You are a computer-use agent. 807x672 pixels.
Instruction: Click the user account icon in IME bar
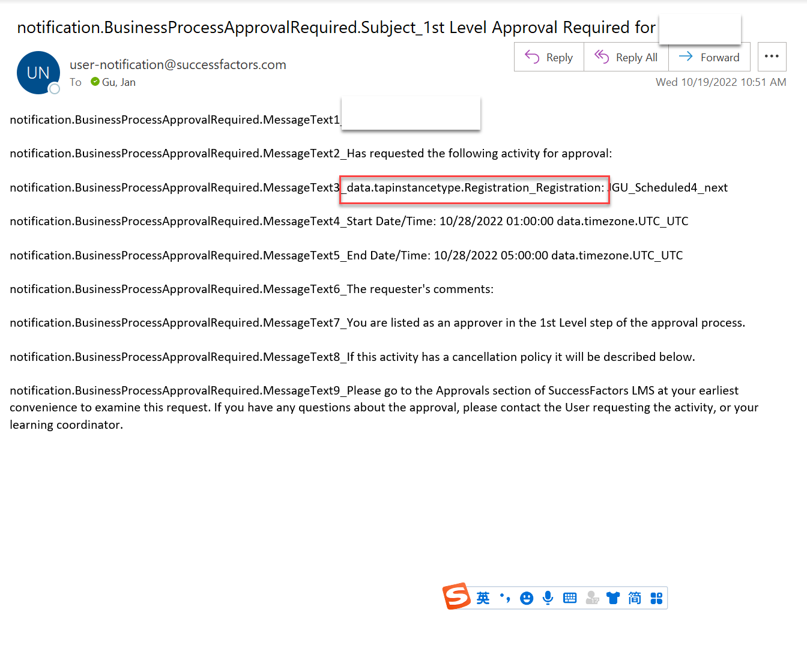592,598
